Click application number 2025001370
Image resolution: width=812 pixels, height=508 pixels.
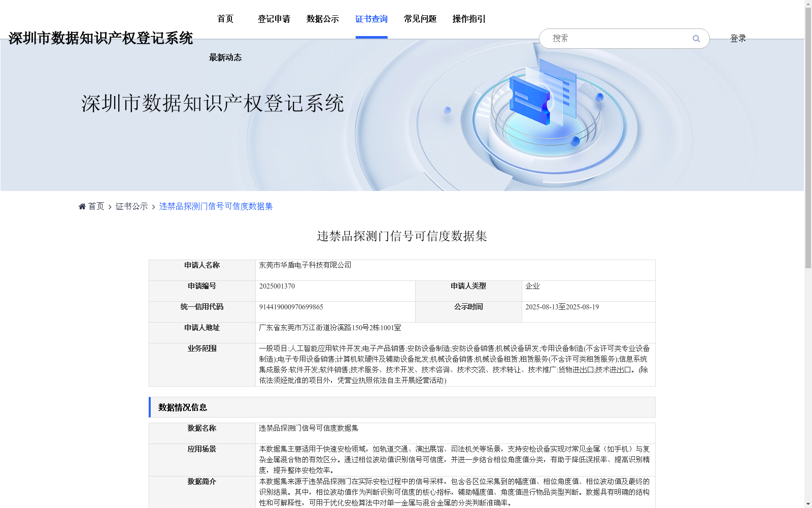coord(277,286)
